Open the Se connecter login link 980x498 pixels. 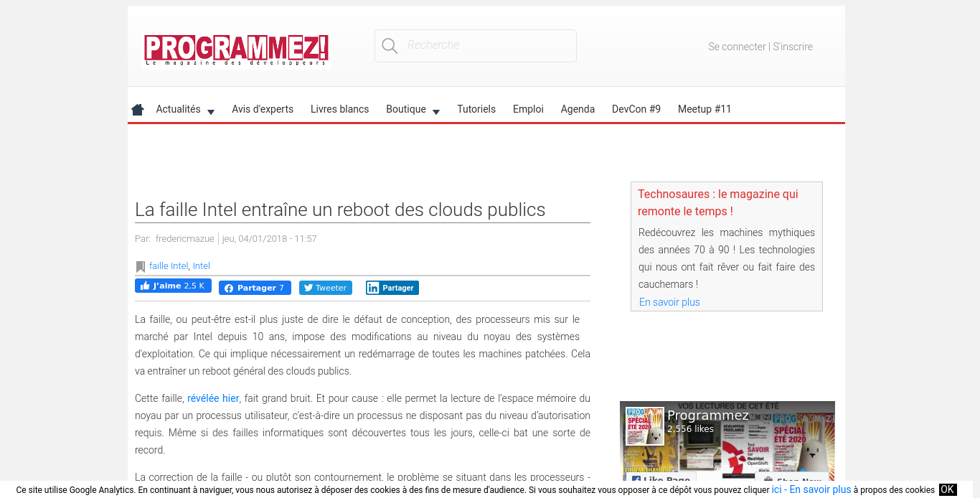[737, 47]
